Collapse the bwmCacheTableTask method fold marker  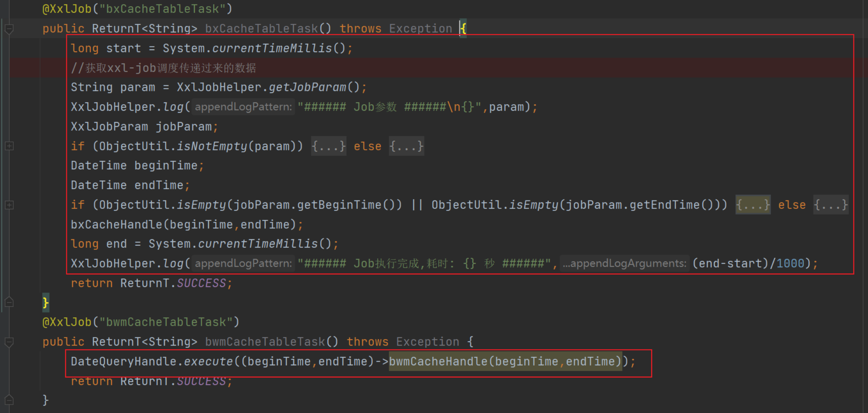(9, 342)
